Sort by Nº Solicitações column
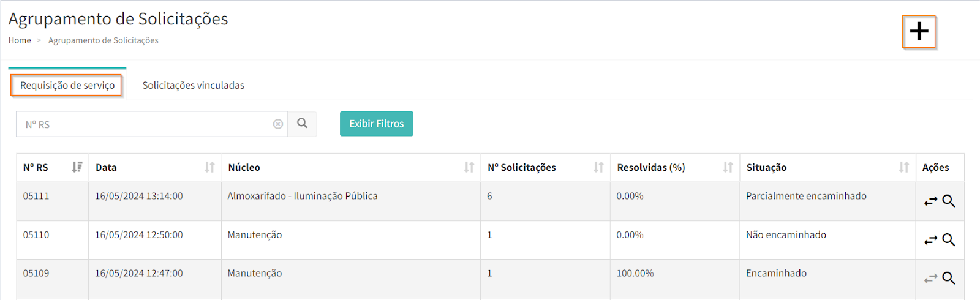Viewport: 980px width, 300px height. pyautogui.click(x=598, y=167)
